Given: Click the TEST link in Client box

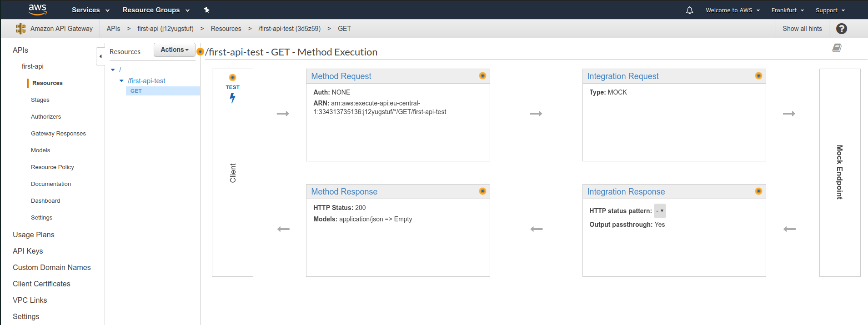Looking at the screenshot, I should 232,87.
